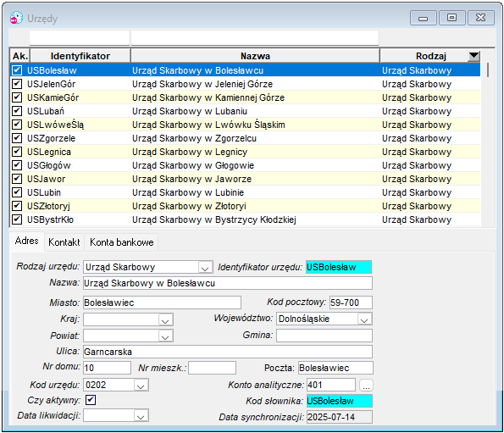This screenshot has width=504, height=433.
Task: Open the Konta bankowe tab
Action: click(x=121, y=242)
